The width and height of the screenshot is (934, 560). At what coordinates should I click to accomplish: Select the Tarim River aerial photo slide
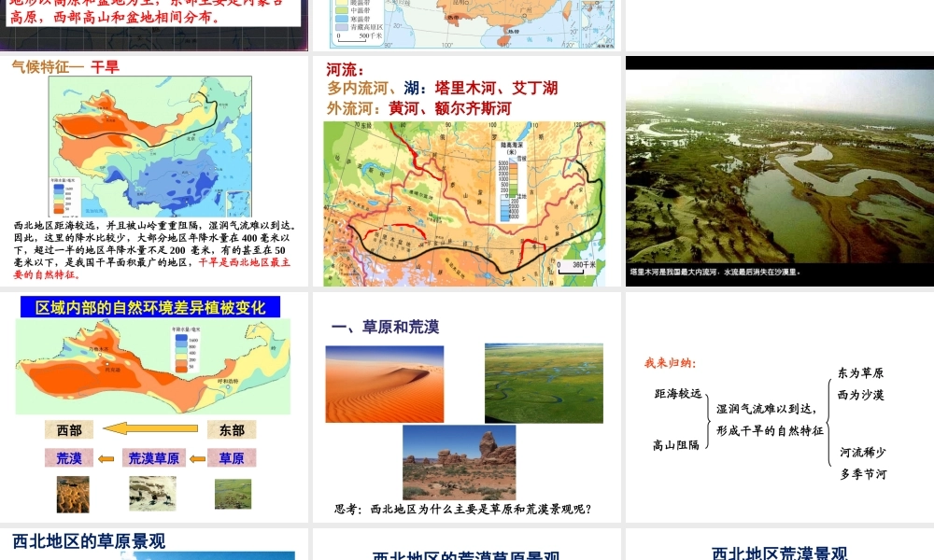780,172
